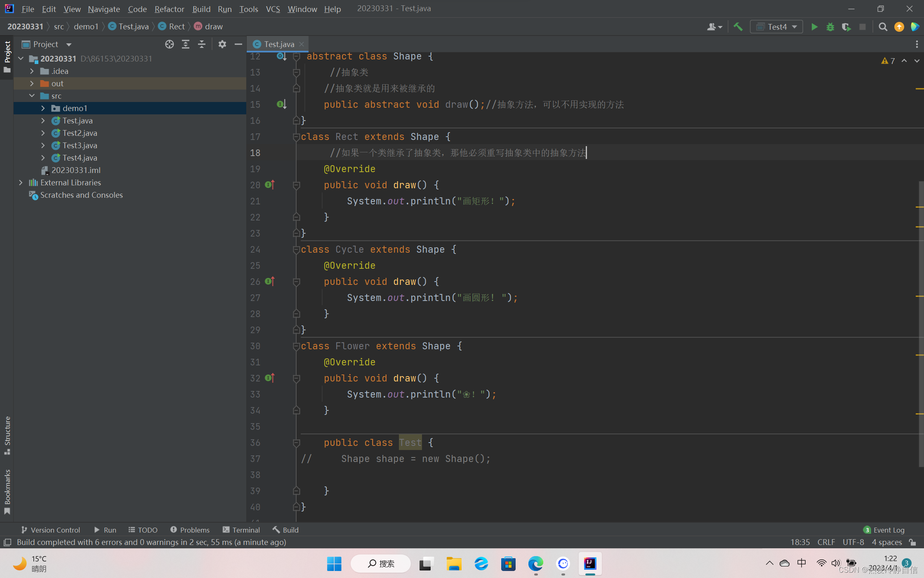Click override gutter icon on line 20
The width and height of the screenshot is (924, 578).
coord(270,185)
